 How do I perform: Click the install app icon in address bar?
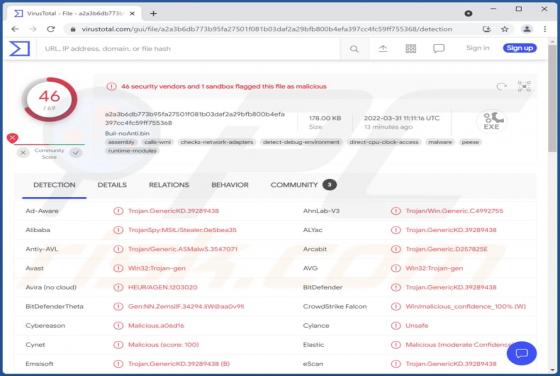click(x=486, y=29)
